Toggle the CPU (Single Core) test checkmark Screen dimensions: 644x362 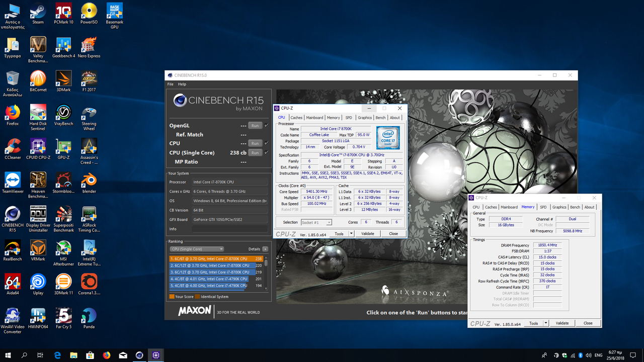pyautogui.click(x=267, y=152)
